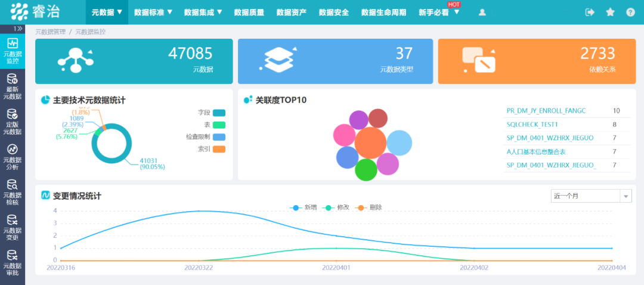This screenshot has height=285, width=644.
Task: Open the 数据安全 menu
Action: tap(333, 12)
